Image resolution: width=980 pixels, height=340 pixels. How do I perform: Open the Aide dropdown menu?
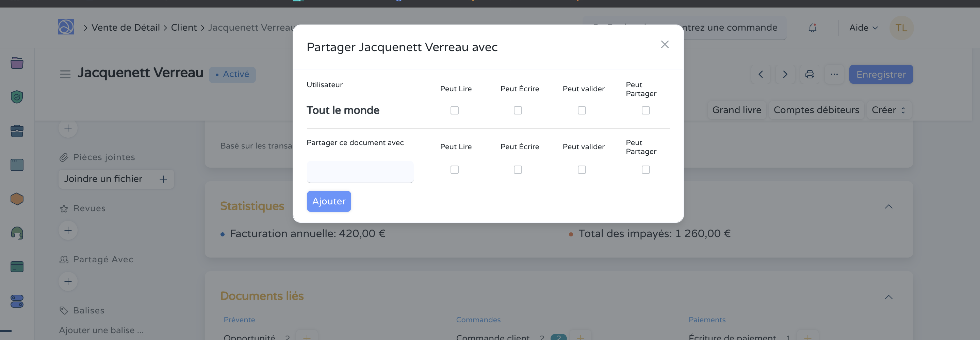click(863, 27)
